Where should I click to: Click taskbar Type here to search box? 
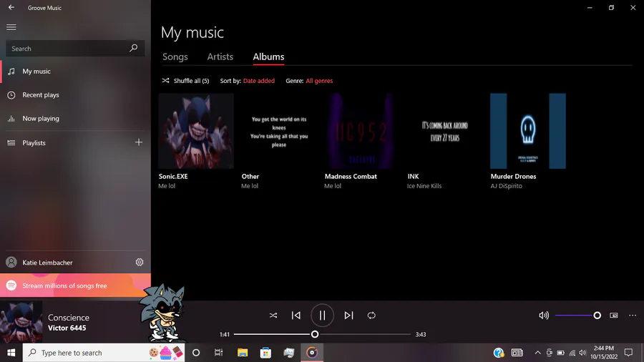(x=104, y=353)
